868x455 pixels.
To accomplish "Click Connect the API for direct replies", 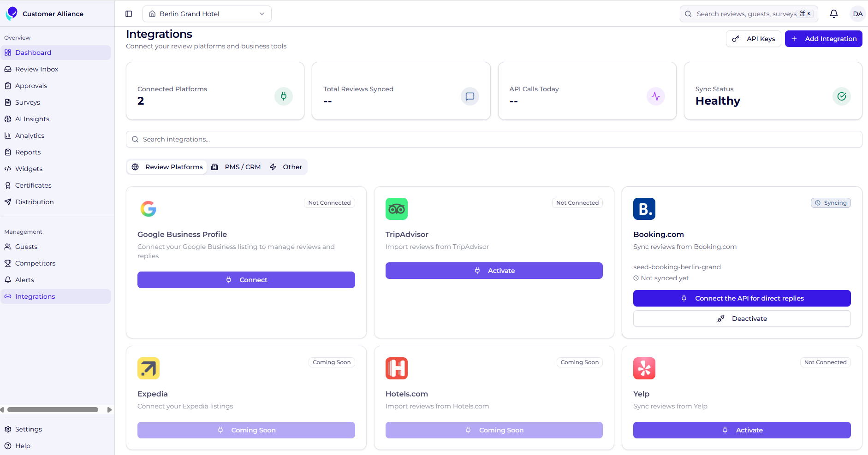I will 742,298.
